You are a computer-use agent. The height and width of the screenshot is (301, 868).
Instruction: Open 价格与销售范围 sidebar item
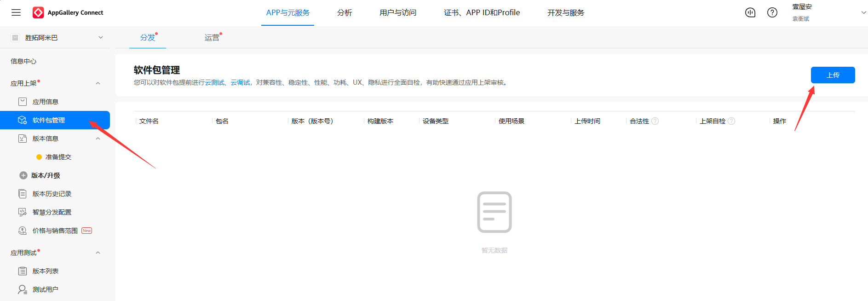click(x=55, y=231)
